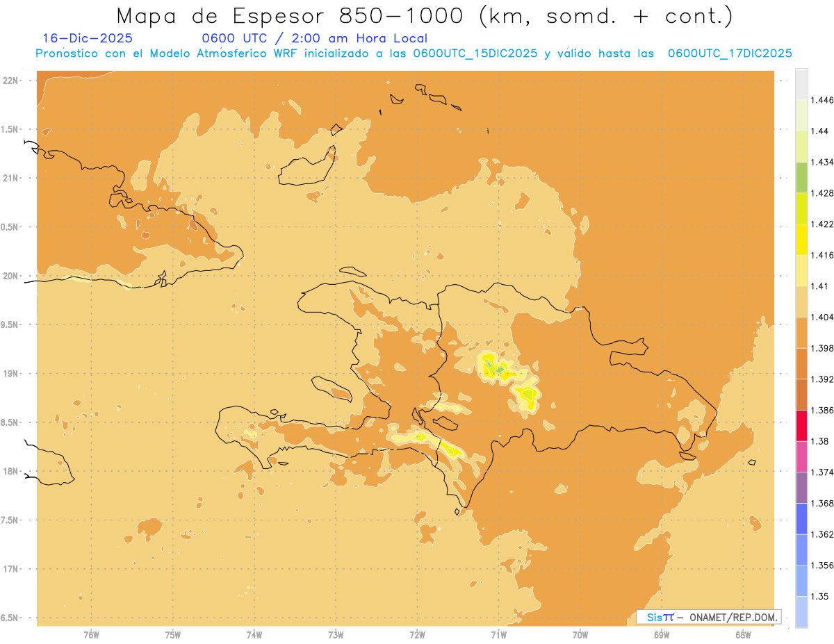Click the red swatch between 1.38 and 1.386
The height and width of the screenshot is (644, 834).
click(801, 426)
